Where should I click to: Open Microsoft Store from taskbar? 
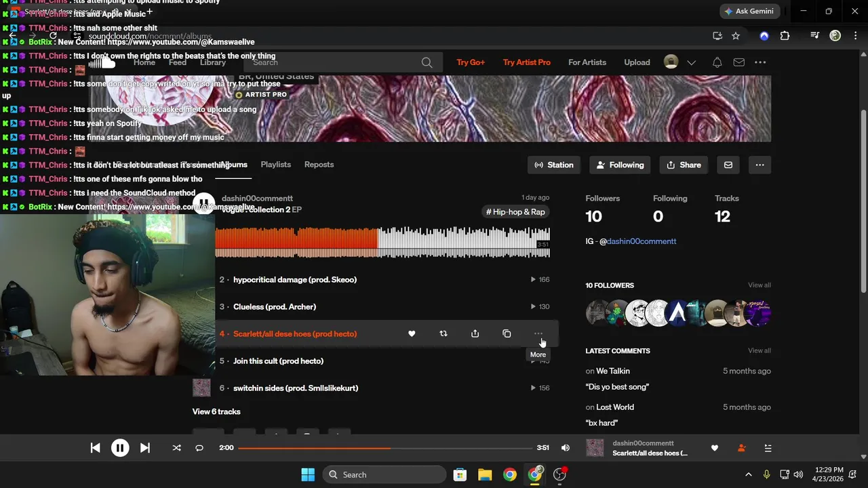[460, 474]
